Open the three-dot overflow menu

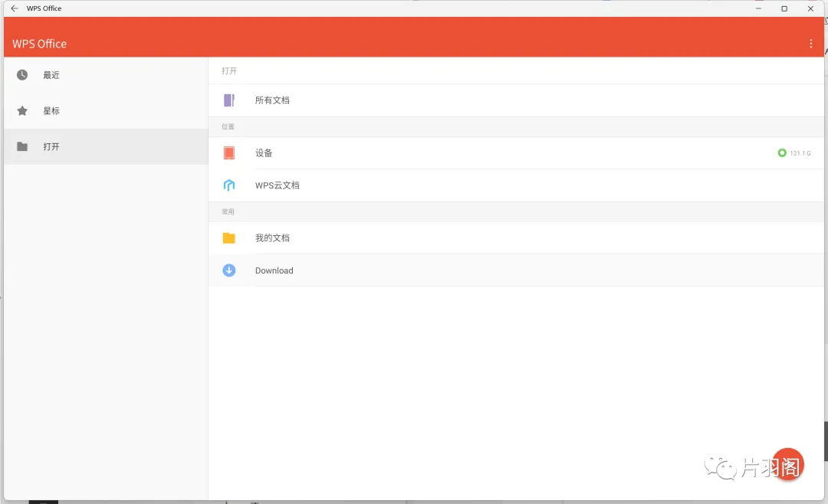[x=810, y=44]
